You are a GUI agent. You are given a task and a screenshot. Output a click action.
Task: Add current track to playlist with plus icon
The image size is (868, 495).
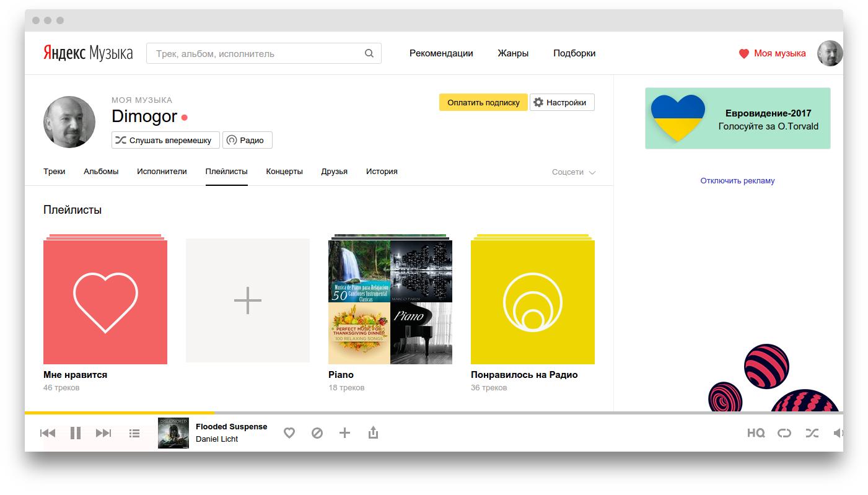point(345,433)
